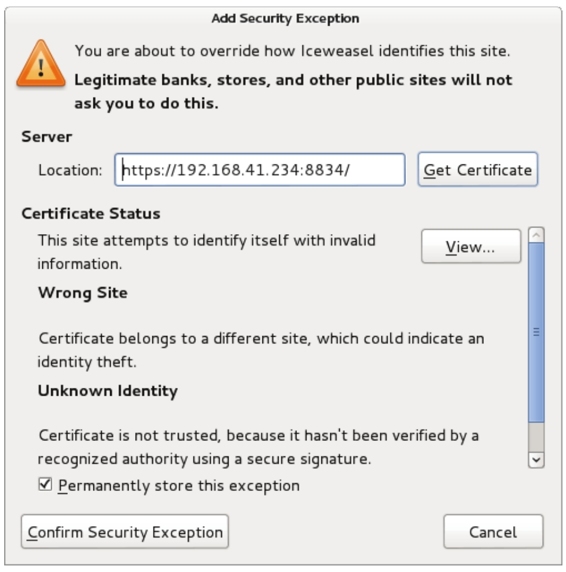
Task: Click the Certificate Status section label
Action: [91, 214]
